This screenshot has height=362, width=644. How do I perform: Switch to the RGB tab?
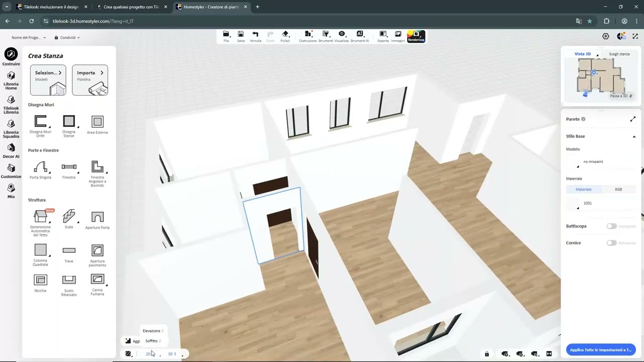click(618, 190)
